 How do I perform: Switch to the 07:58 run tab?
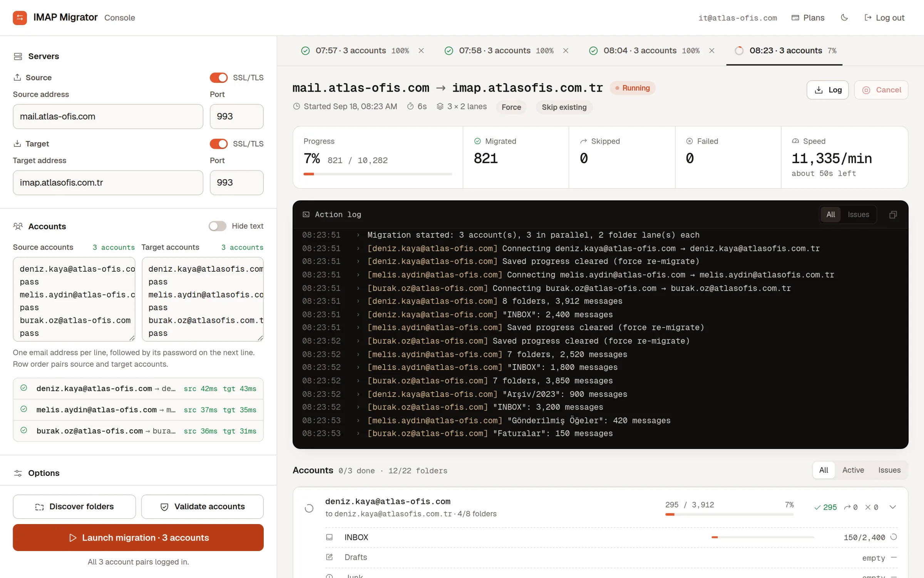pos(499,50)
